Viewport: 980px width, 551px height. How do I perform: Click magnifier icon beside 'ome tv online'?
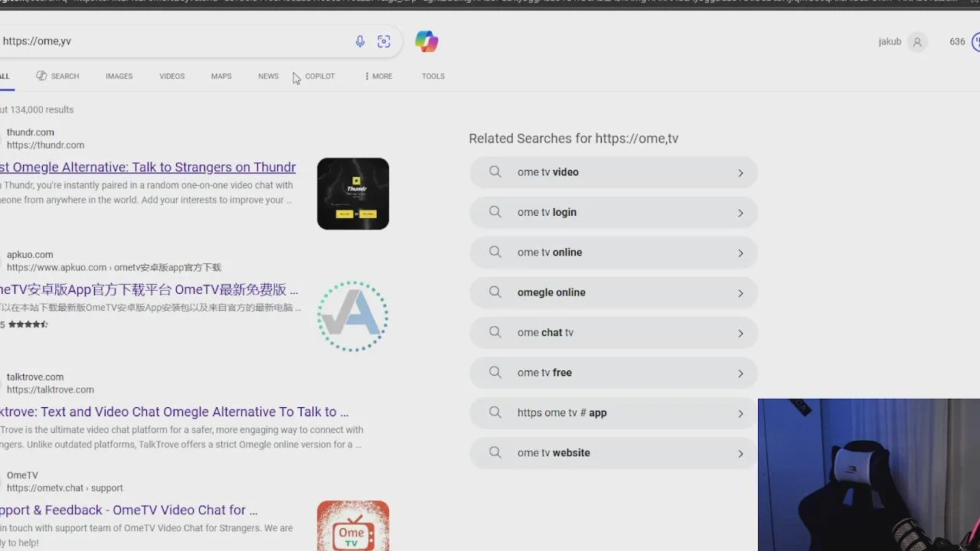(x=495, y=253)
